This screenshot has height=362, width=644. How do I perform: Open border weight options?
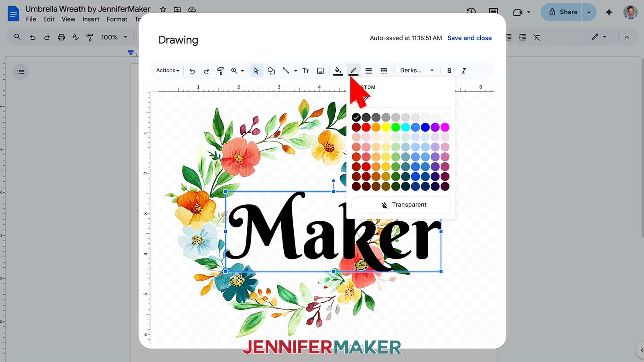point(369,71)
